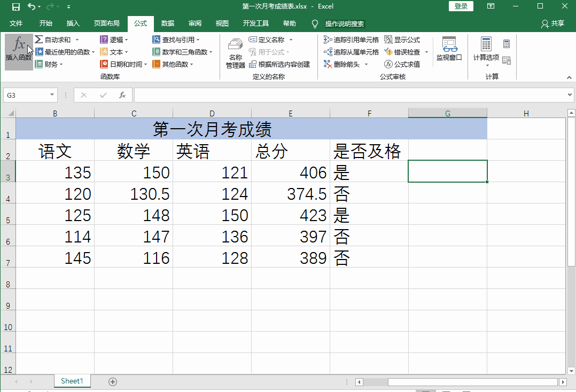Add a new sheet with plus button
Screen dimensions: 576x392
[112, 381]
